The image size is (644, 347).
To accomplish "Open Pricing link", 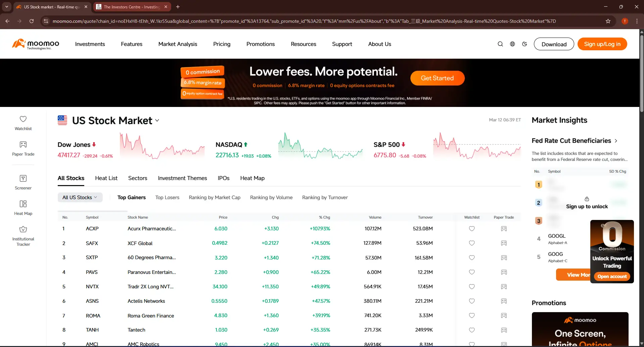I will 222,44.
